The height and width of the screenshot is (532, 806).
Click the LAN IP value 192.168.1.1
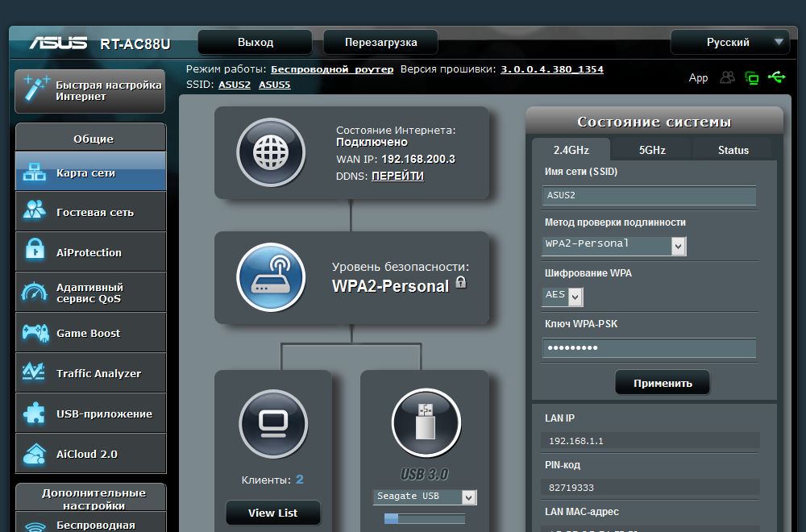575,441
